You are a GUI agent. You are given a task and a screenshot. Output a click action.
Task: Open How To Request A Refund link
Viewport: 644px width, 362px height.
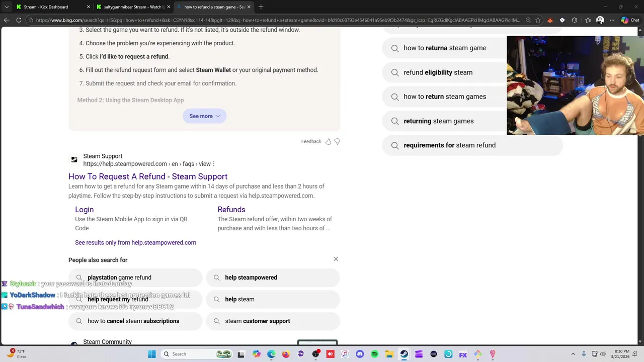tap(148, 176)
